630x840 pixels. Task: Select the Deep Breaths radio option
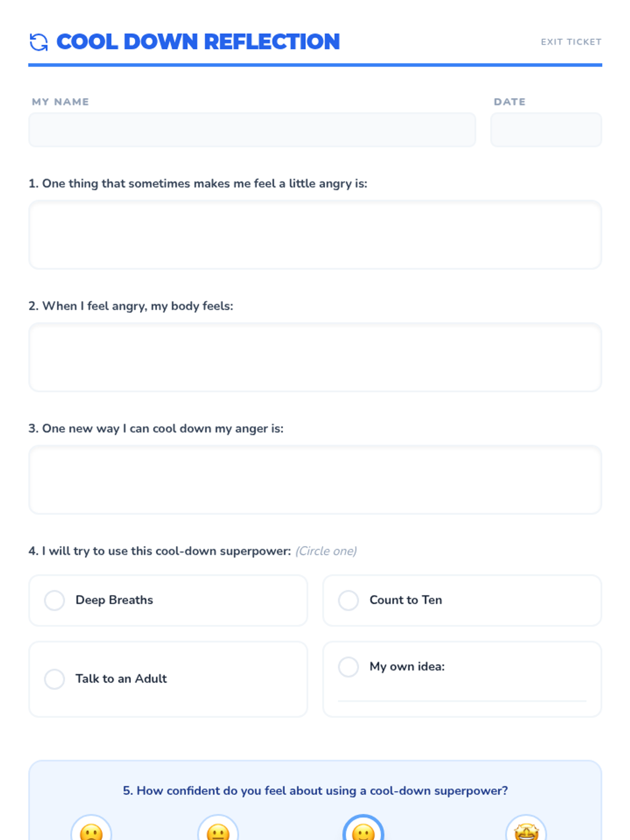pyautogui.click(x=55, y=600)
